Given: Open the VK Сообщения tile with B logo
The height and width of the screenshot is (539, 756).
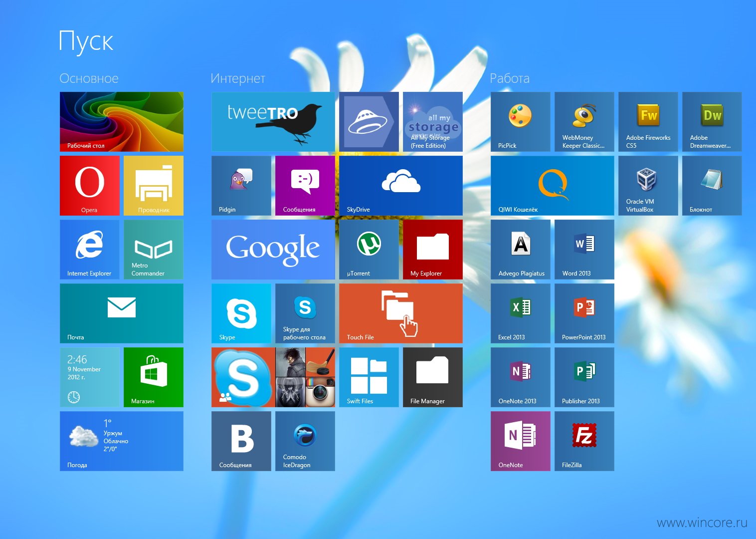Looking at the screenshot, I should coord(241,441).
